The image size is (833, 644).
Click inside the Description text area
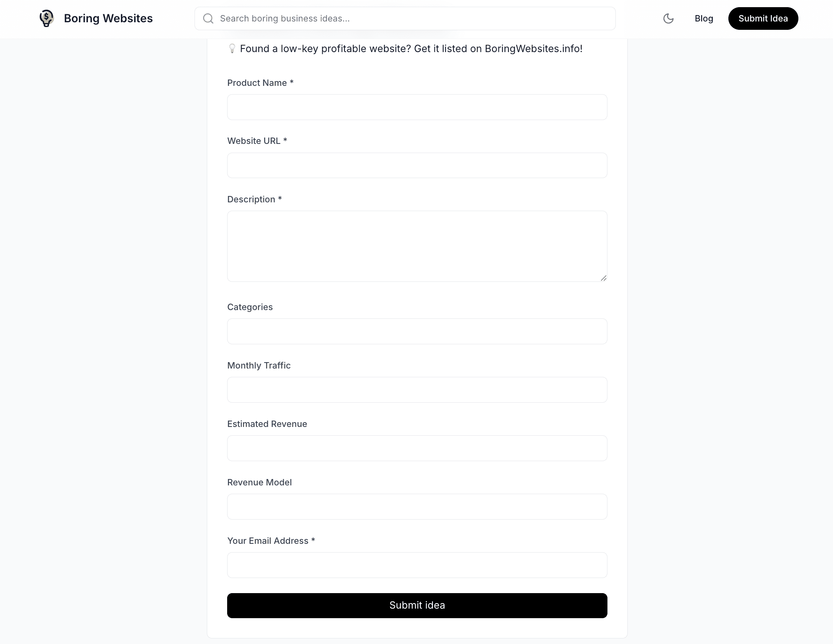[x=417, y=246]
